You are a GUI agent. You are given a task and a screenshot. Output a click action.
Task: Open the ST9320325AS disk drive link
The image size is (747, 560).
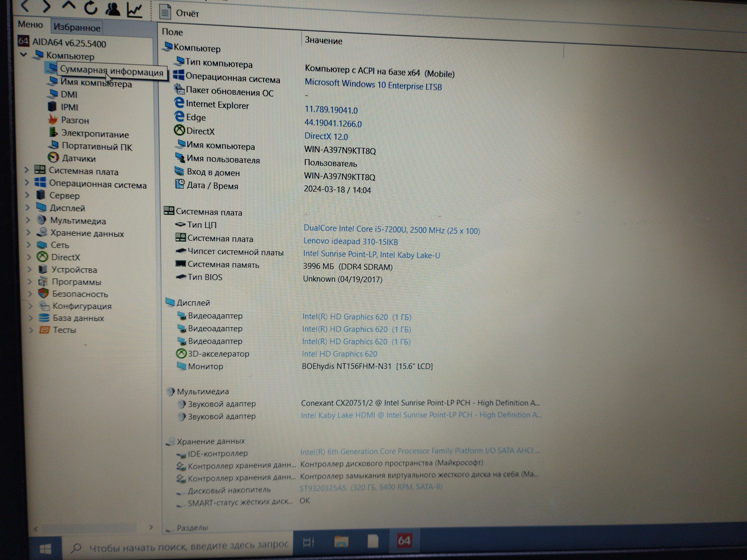click(x=371, y=487)
